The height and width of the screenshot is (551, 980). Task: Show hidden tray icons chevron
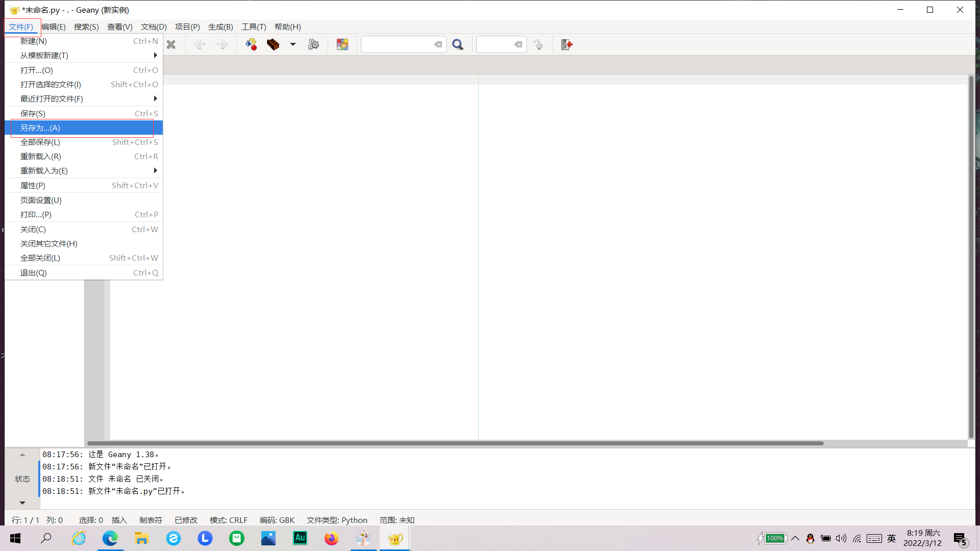pyautogui.click(x=795, y=538)
